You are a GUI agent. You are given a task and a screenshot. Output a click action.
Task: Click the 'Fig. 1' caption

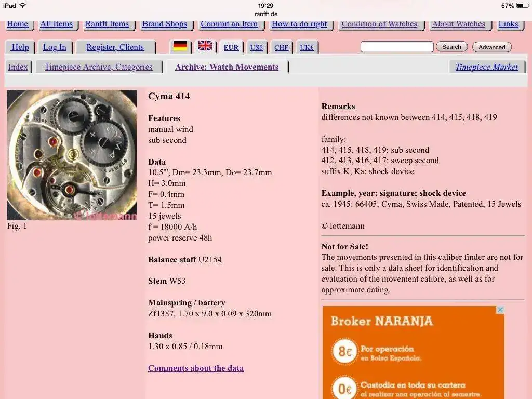(17, 226)
